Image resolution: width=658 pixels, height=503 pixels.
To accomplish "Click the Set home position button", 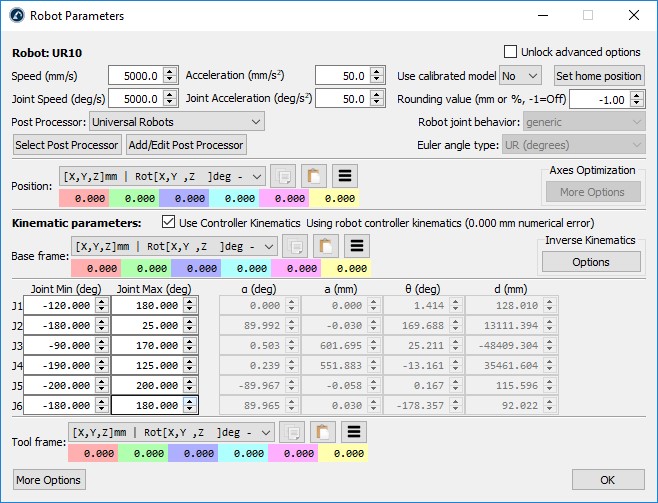I will coord(598,76).
